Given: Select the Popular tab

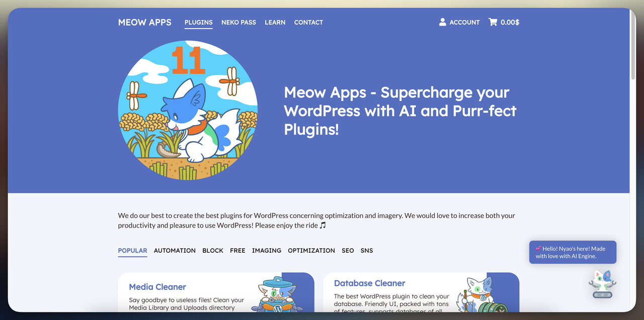Looking at the screenshot, I should coord(133,250).
